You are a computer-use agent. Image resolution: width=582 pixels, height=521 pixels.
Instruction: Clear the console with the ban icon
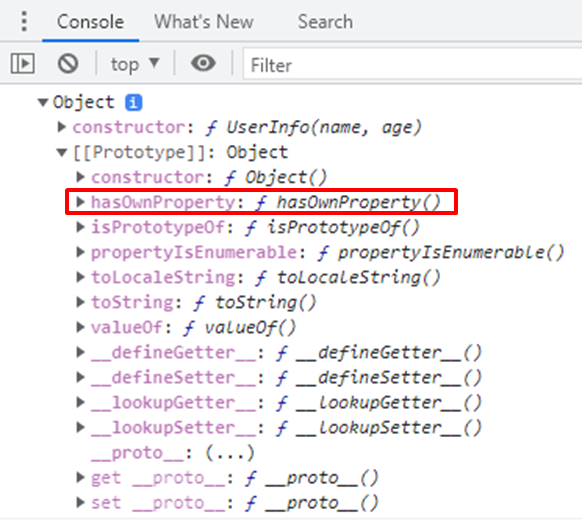click(68, 63)
